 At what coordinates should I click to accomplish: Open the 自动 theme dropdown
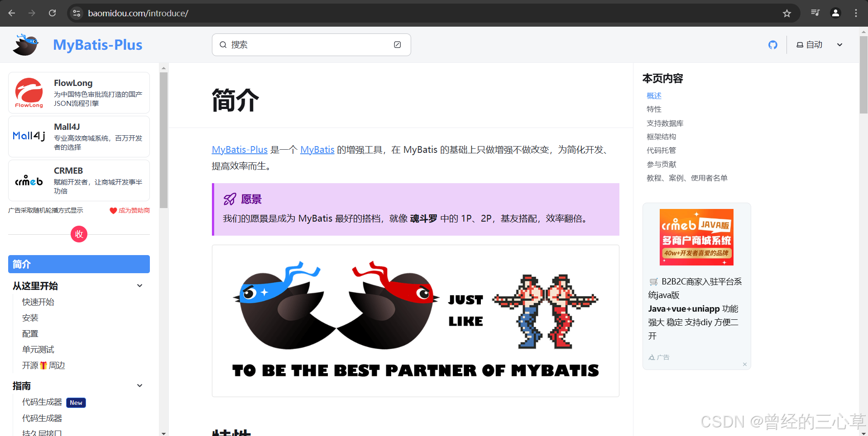coord(820,45)
